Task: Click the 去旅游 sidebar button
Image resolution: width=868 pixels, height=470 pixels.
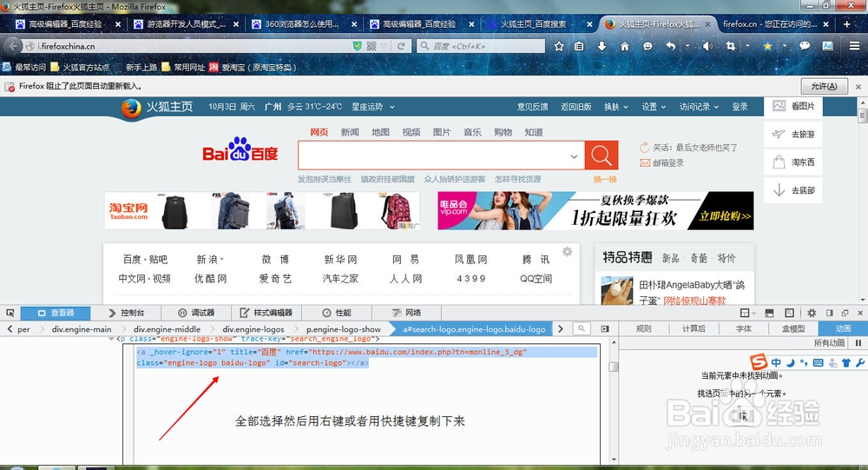Action: (x=793, y=134)
